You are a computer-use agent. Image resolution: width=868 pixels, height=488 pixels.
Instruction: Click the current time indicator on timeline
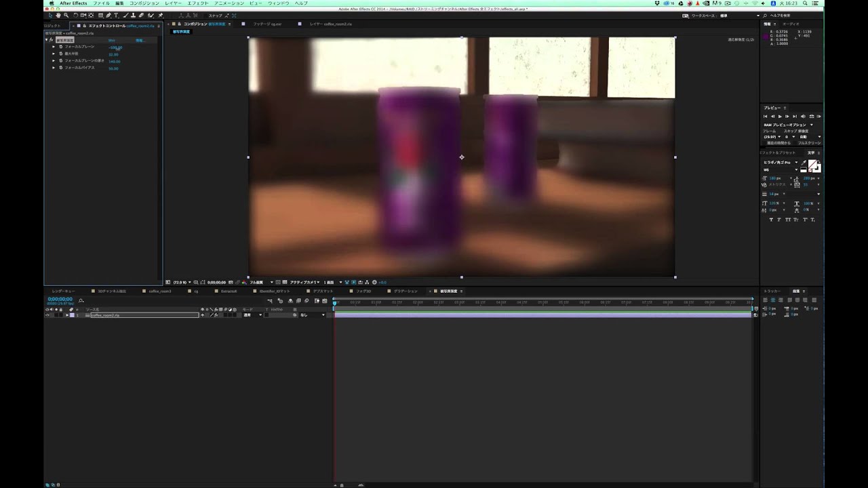point(334,303)
